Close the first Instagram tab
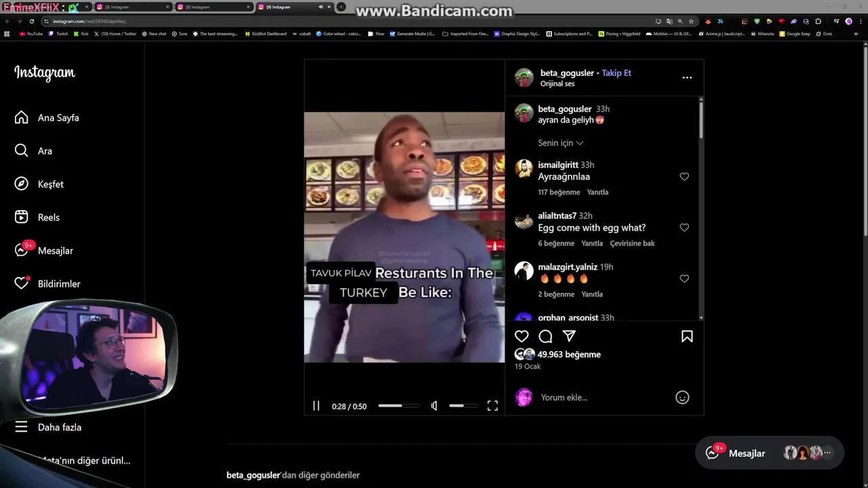Image resolution: width=868 pixels, height=488 pixels. pyautogui.click(x=167, y=7)
